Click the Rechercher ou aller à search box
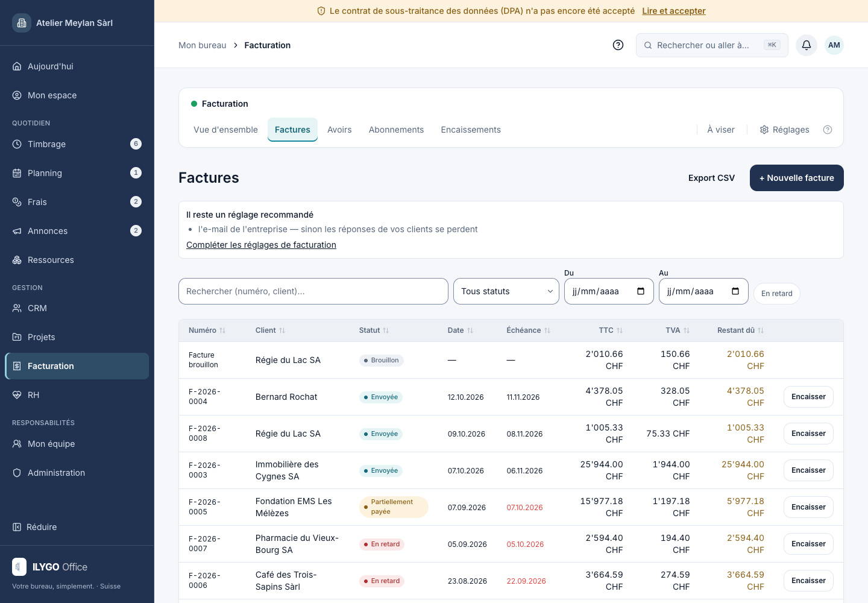Screen dimensions: 868x603 [x=712, y=45]
